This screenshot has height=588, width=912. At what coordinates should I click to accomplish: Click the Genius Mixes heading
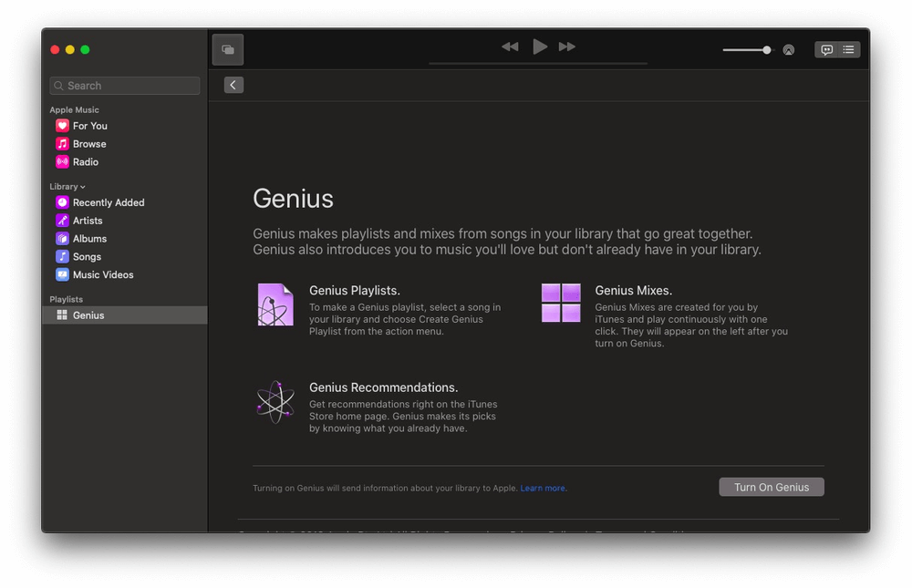[634, 290]
